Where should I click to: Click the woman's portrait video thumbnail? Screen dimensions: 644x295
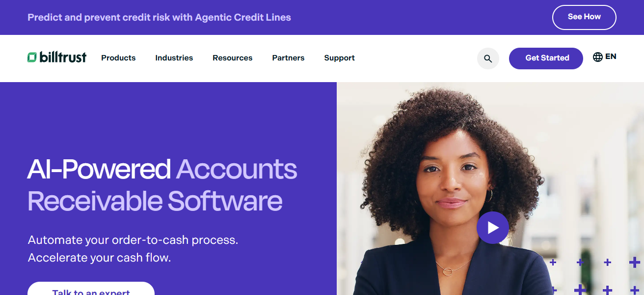(x=490, y=188)
